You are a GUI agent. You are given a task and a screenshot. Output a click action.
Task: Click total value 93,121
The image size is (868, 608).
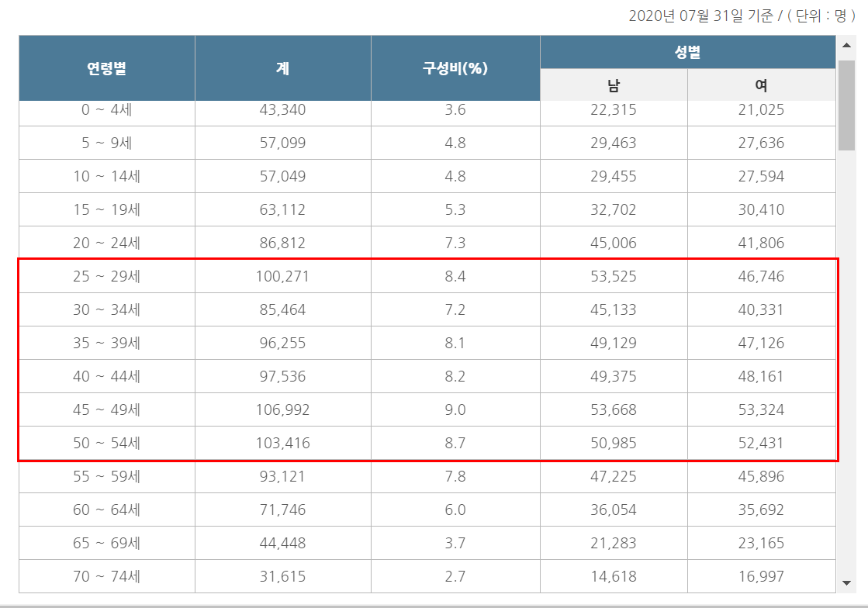(283, 476)
